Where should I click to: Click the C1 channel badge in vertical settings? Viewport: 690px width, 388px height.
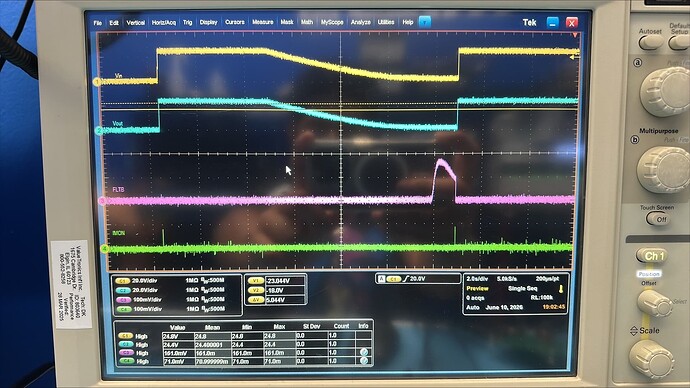tap(123, 281)
